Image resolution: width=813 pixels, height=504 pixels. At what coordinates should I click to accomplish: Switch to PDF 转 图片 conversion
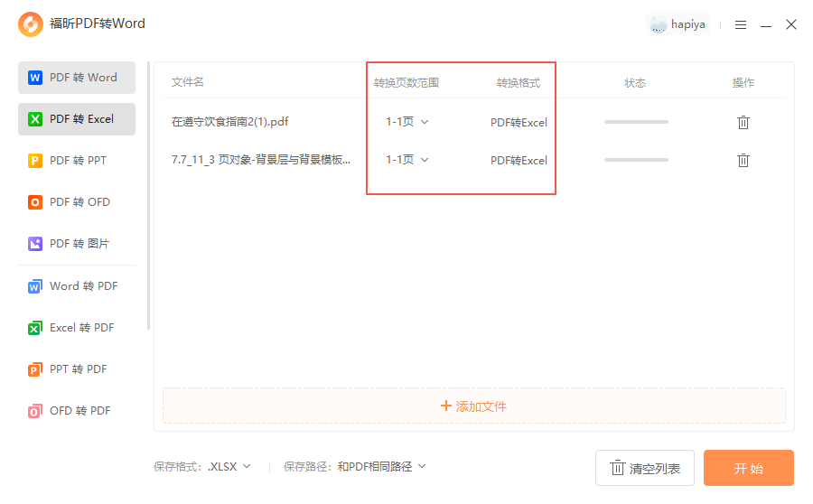(x=77, y=244)
